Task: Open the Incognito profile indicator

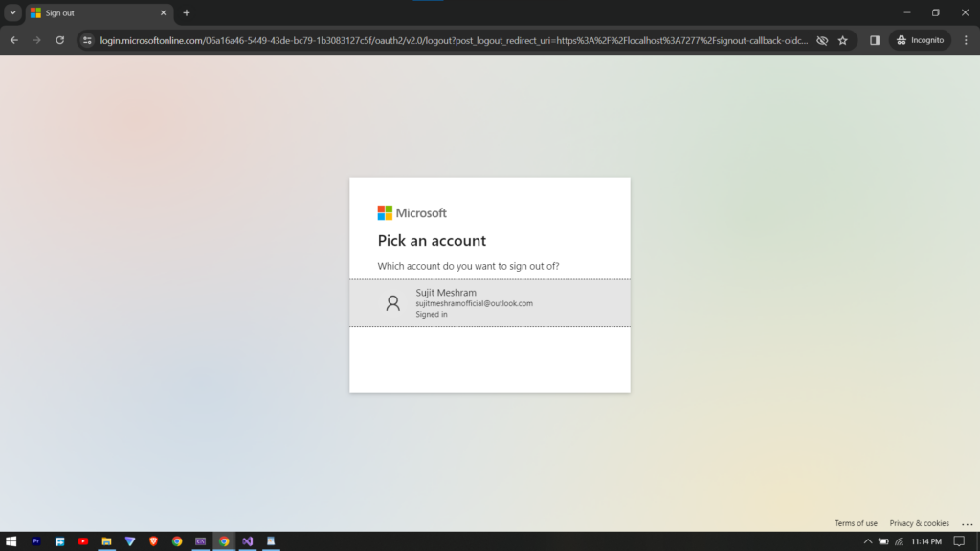Action: 920,40
